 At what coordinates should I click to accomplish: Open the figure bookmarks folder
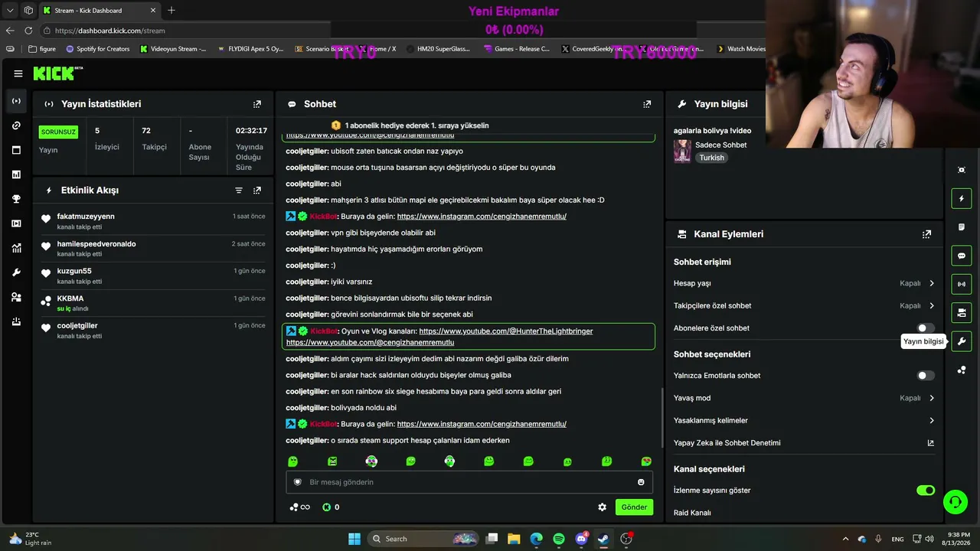42,49
